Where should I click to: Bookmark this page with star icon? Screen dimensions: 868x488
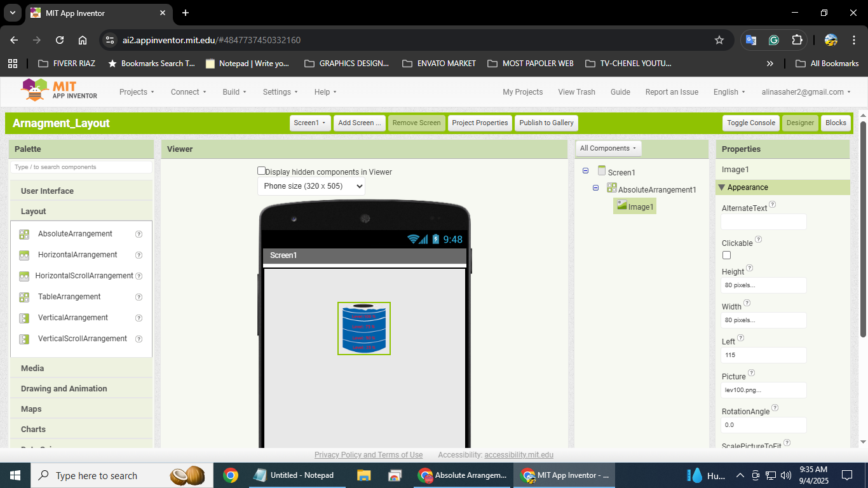719,40
